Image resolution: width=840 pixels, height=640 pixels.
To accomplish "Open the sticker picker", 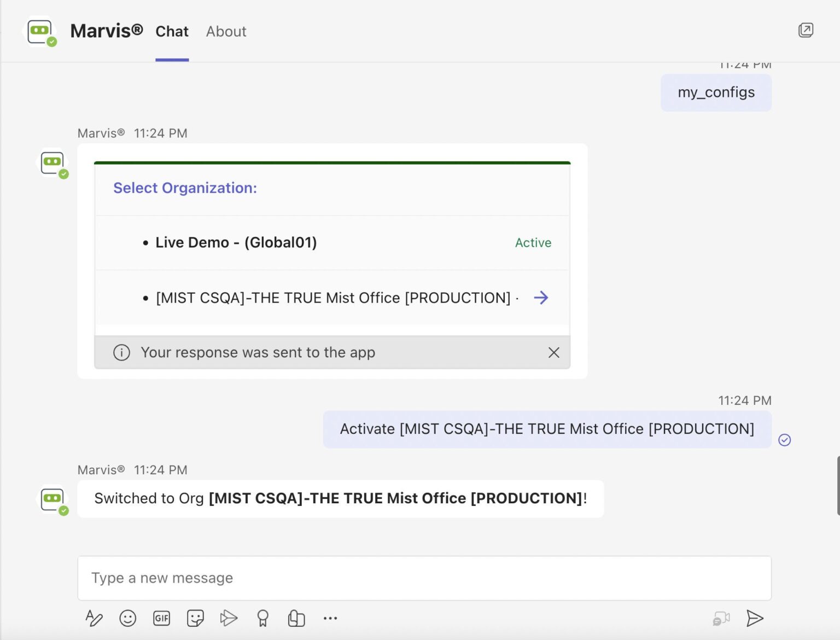I will click(x=195, y=618).
